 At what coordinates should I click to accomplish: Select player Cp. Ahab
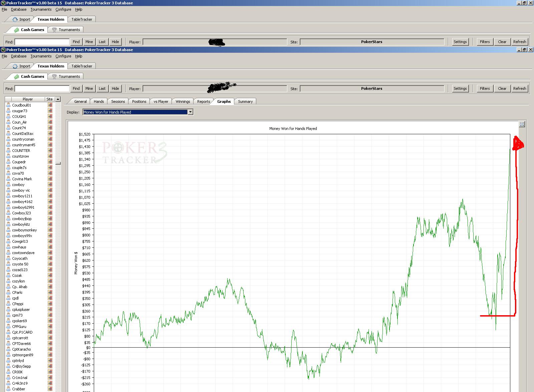(20, 287)
